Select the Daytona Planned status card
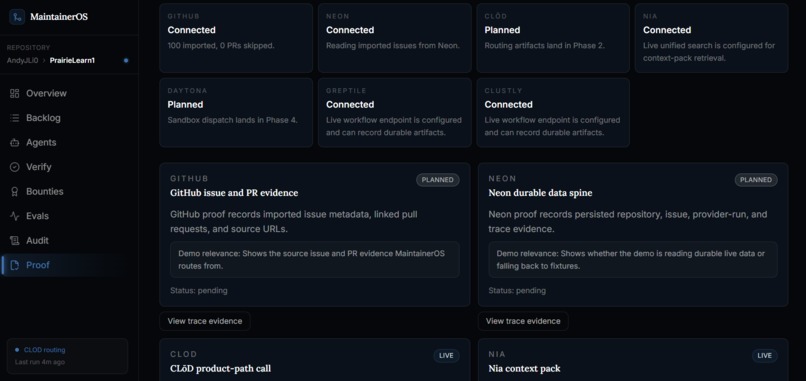This screenshot has width=806, height=381. pyautogui.click(x=236, y=113)
